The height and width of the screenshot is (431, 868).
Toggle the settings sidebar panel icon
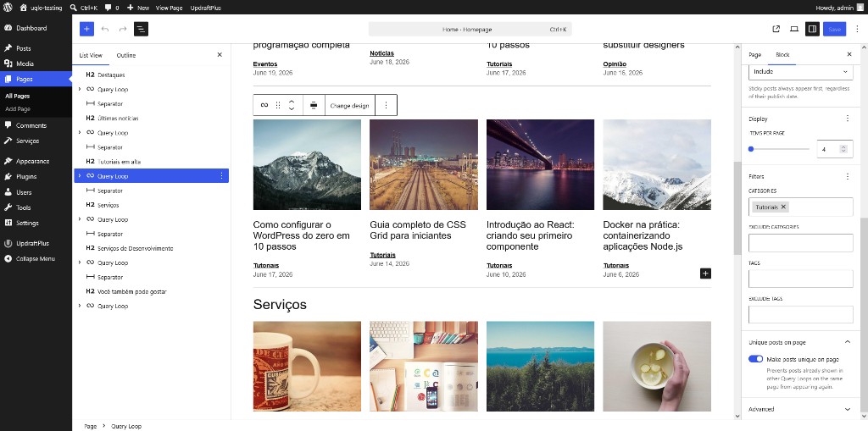point(812,30)
